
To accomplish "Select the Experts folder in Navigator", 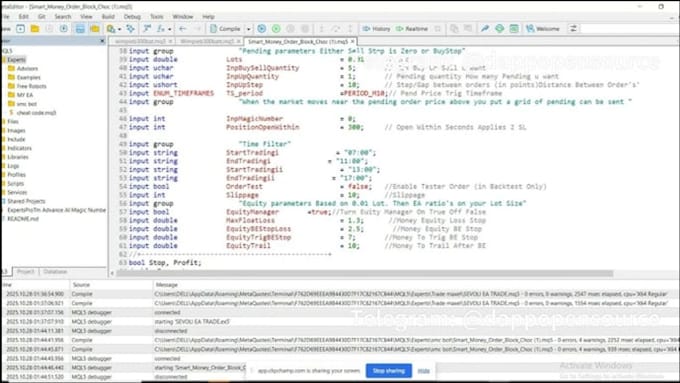I will tap(16, 59).
